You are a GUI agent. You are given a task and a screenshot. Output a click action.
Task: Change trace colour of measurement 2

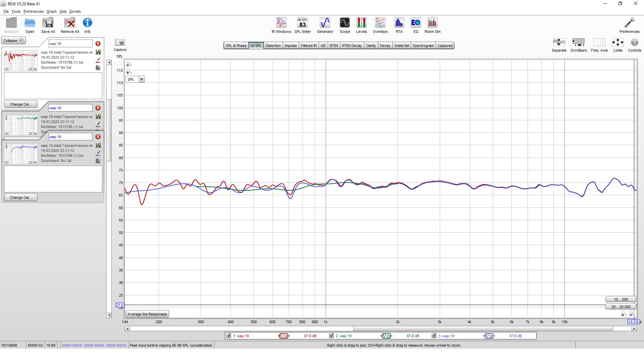pyautogui.click(x=98, y=124)
